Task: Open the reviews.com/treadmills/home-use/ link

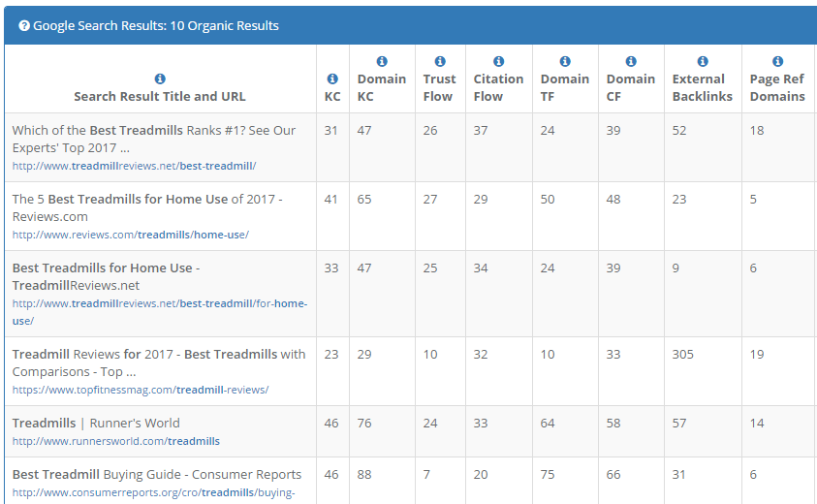Action: click(131, 235)
